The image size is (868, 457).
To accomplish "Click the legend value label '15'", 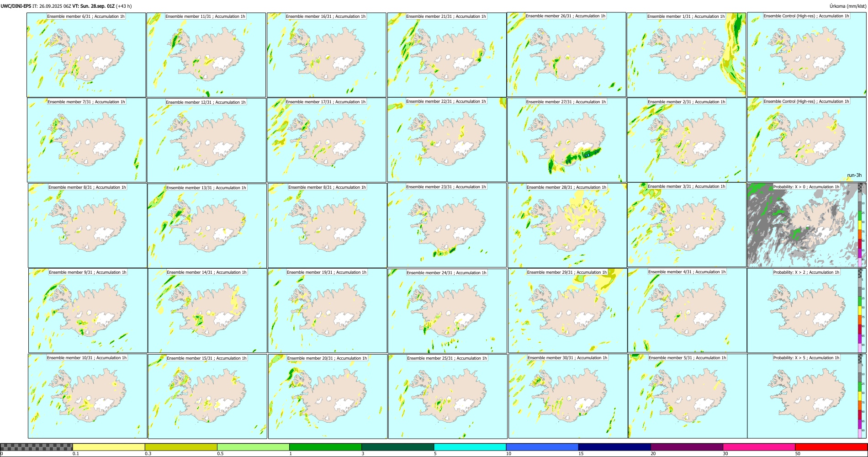I will click(x=581, y=454).
